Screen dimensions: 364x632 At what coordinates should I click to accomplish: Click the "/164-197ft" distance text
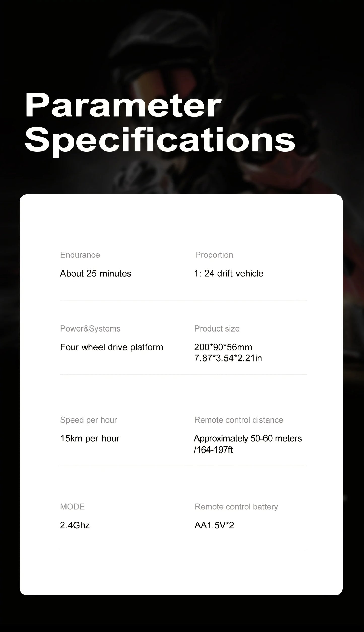(x=213, y=450)
